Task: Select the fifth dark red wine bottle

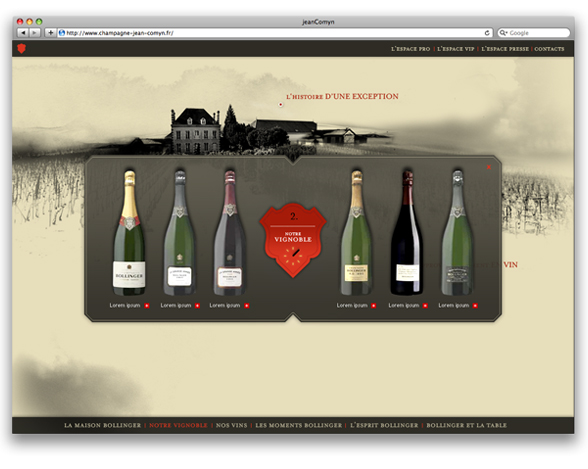Action: pos(407,233)
